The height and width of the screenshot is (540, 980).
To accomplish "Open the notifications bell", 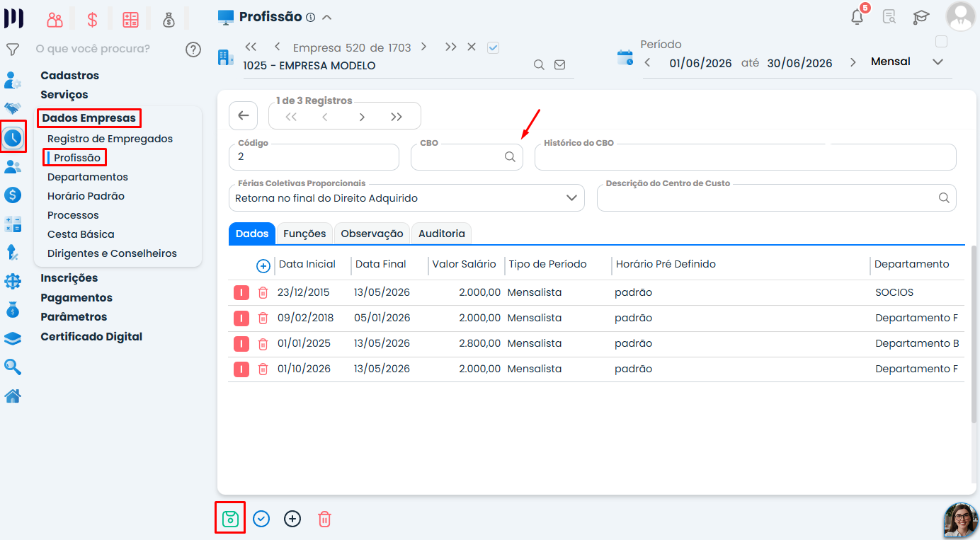I will 857,17.
